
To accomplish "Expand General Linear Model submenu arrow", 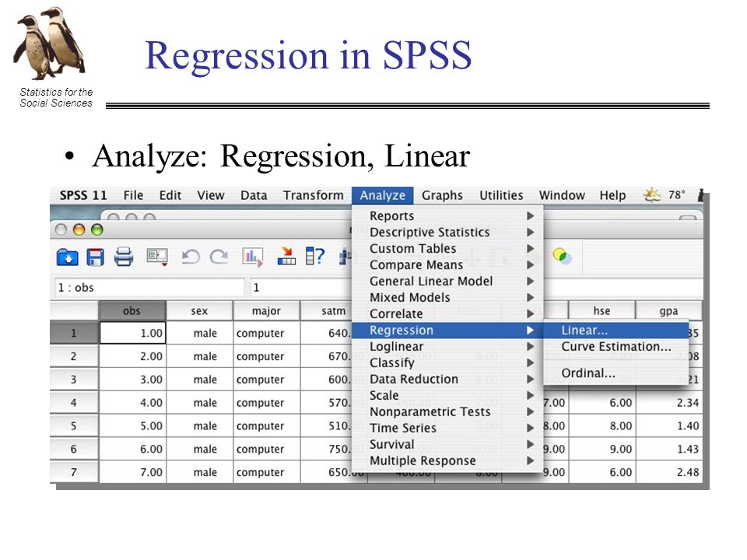I will pos(530,281).
